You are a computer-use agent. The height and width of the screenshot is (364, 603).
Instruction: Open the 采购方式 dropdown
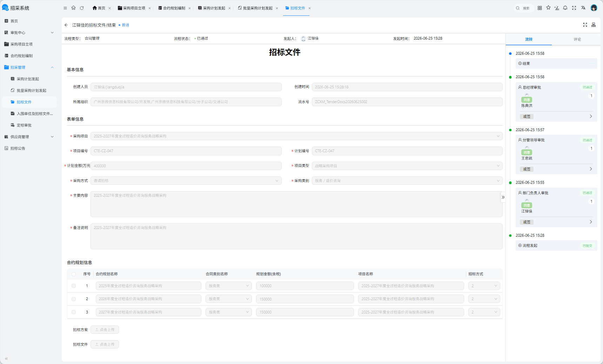tap(186, 181)
